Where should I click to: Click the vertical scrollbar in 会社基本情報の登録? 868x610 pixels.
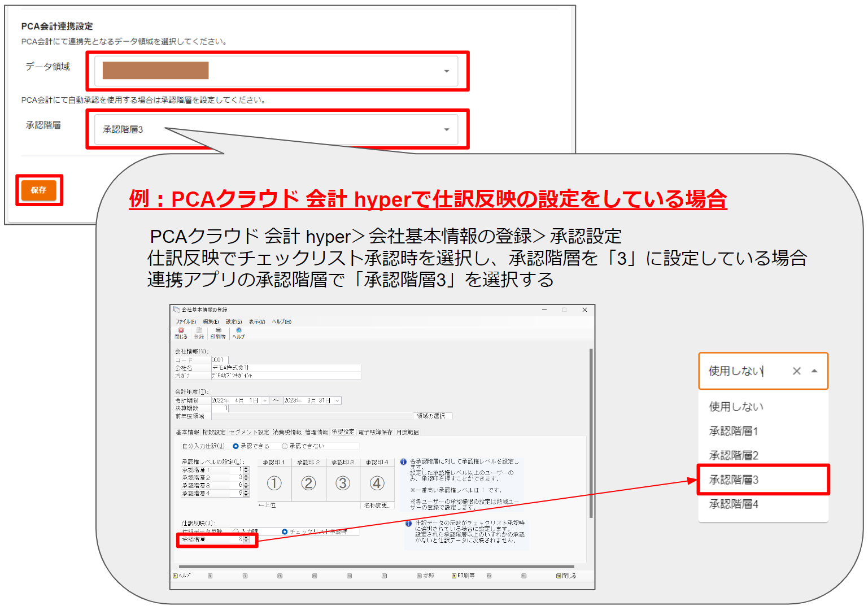click(x=591, y=434)
